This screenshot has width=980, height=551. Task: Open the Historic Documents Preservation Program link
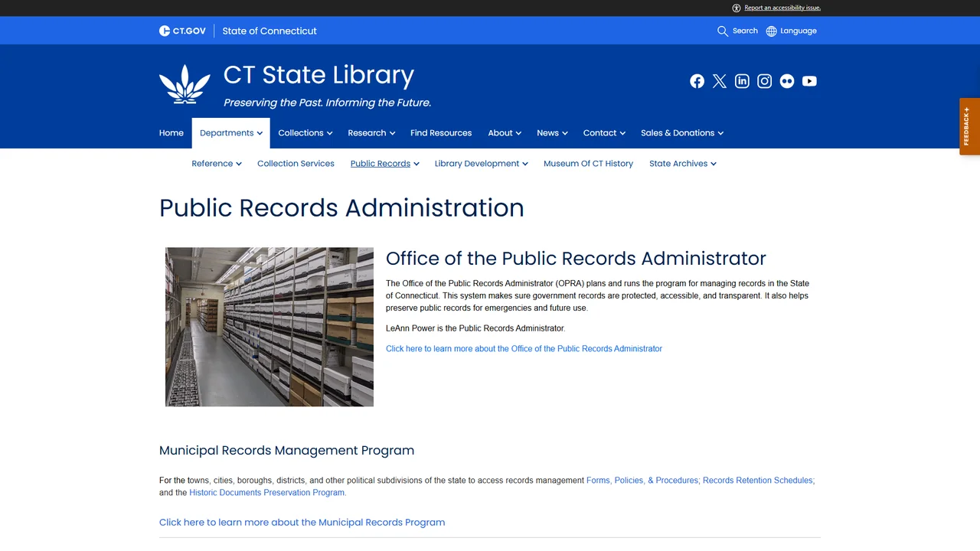coord(268,493)
